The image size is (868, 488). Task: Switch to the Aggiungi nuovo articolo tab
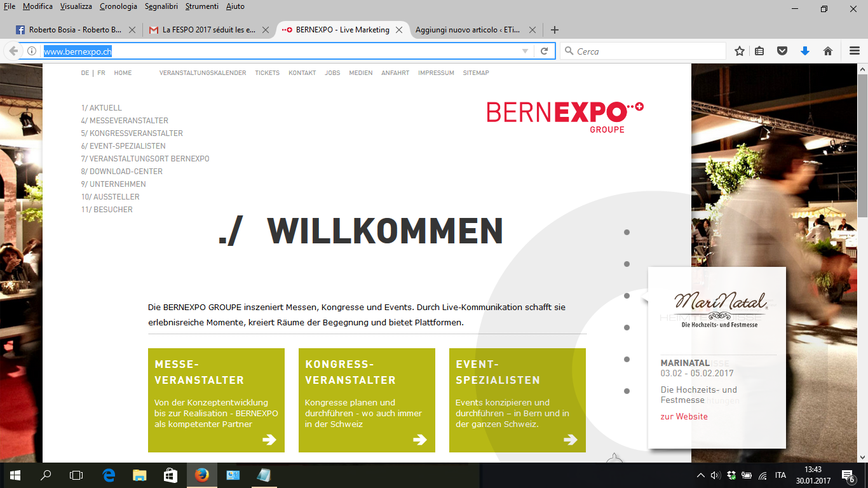475,30
